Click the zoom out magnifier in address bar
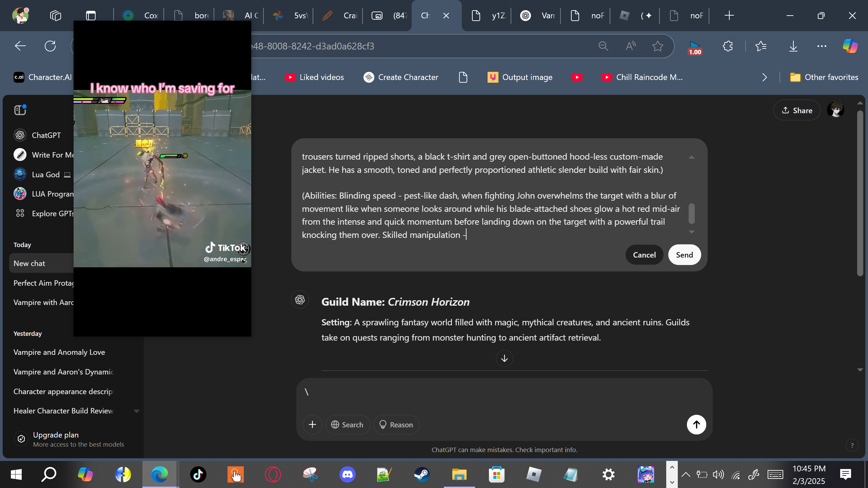This screenshot has height=488, width=868. click(x=604, y=46)
